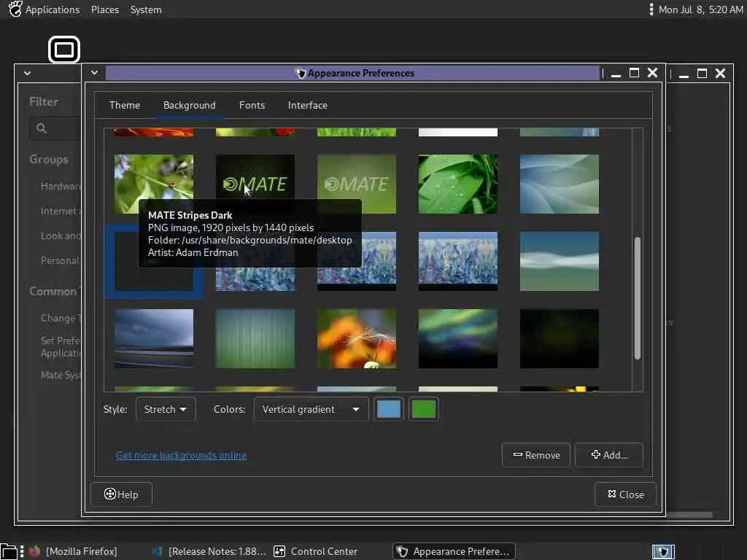Select the teal sky with white streak wallpaper
Screen dimensions: 747x560
pyautogui.click(x=560, y=261)
